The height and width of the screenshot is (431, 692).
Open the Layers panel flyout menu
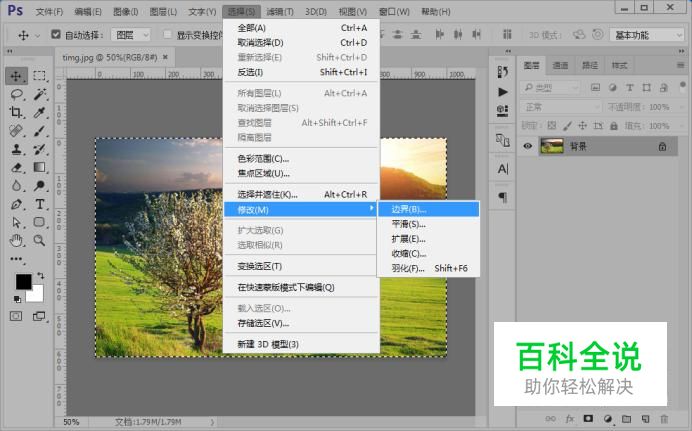(681, 65)
